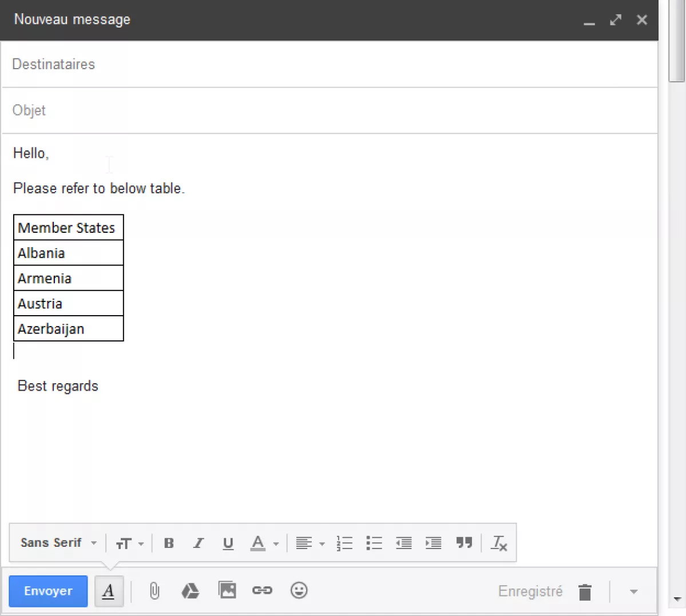Insert a quote block
Screen dimensions: 686x616
click(464, 543)
